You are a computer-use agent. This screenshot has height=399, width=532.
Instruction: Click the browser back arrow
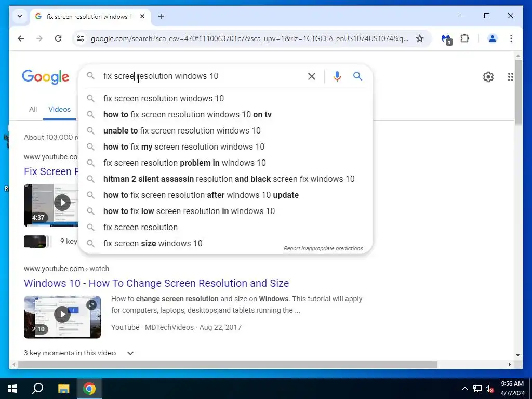pyautogui.click(x=21, y=38)
